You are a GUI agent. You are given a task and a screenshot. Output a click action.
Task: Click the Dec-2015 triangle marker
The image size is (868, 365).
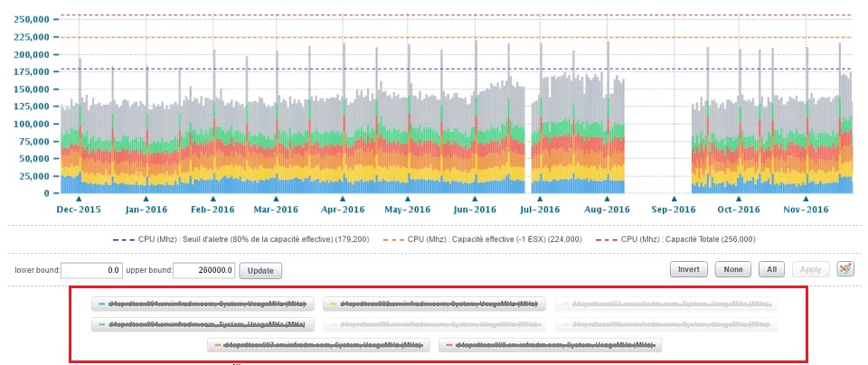pyautogui.click(x=79, y=199)
